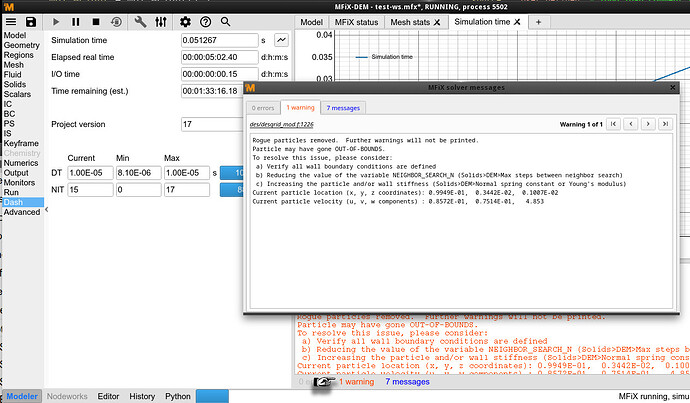Open the Advanced pane
The image size is (690, 403).
tap(22, 212)
